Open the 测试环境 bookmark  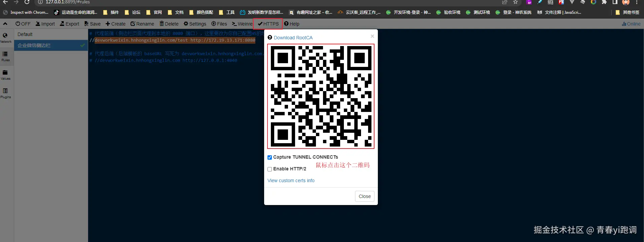click(478, 12)
